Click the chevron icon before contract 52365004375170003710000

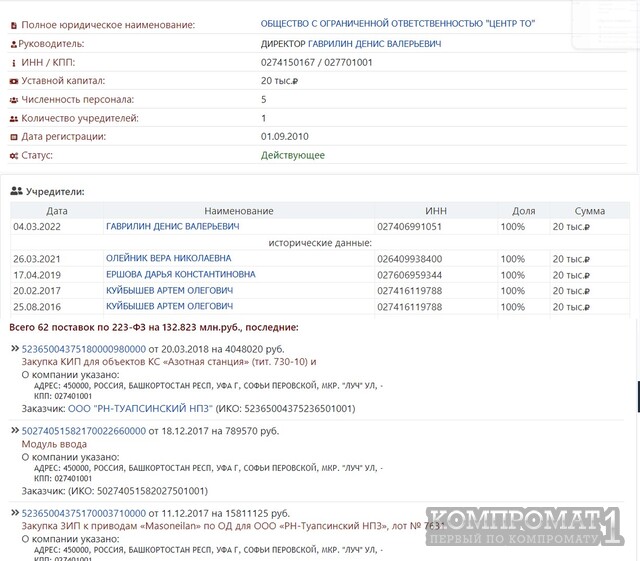point(15,512)
